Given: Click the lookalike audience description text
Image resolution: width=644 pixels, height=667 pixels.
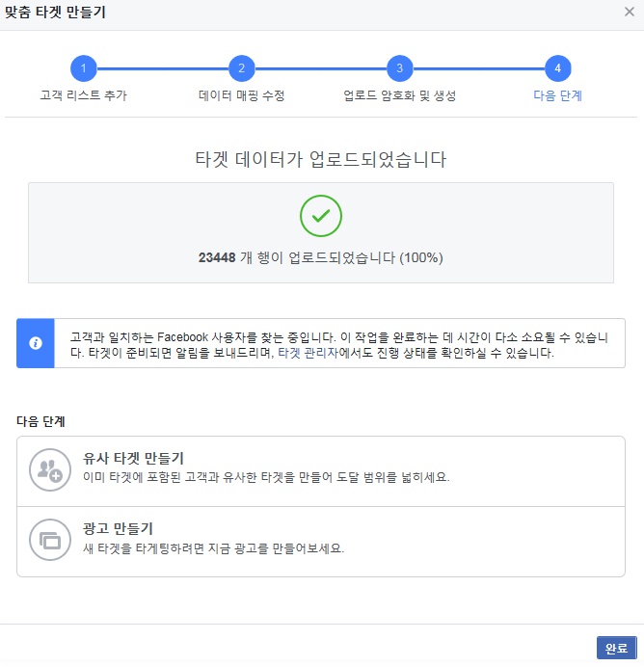Looking at the screenshot, I should [x=266, y=477].
